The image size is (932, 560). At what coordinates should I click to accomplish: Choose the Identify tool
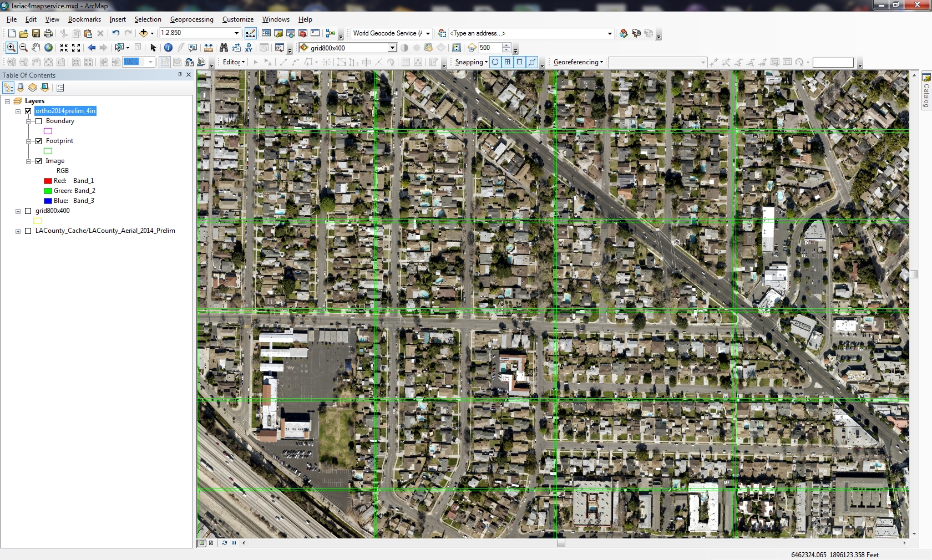168,48
